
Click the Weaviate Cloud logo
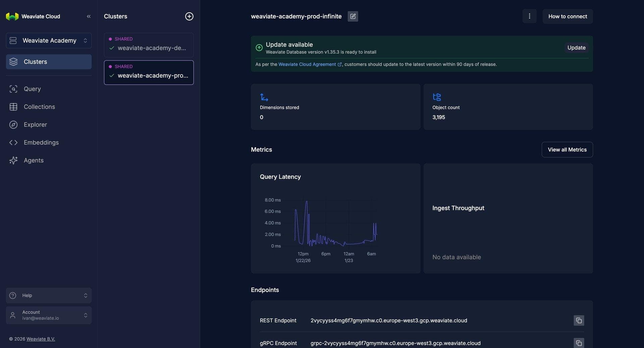(x=12, y=16)
